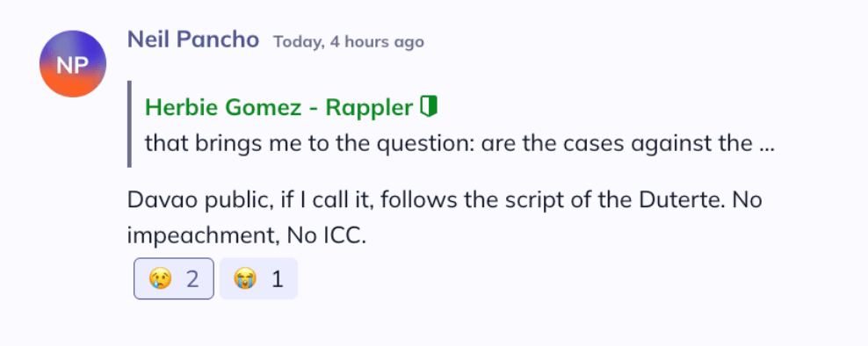Click the crying face emoji in the reaction
Viewport: 868px width, 346px height.
click(161, 279)
